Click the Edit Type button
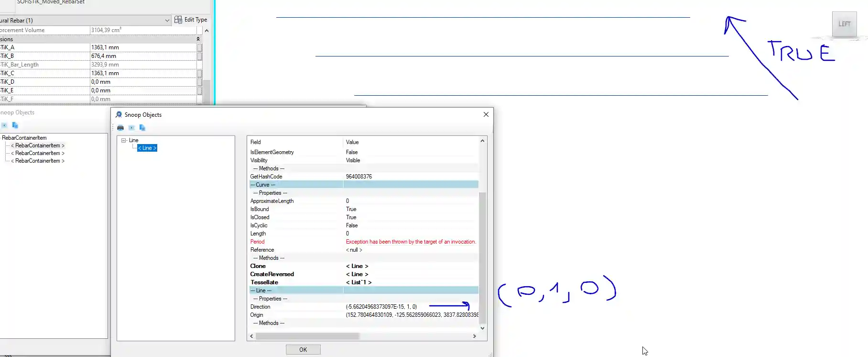This screenshot has width=868, height=357. click(x=191, y=20)
